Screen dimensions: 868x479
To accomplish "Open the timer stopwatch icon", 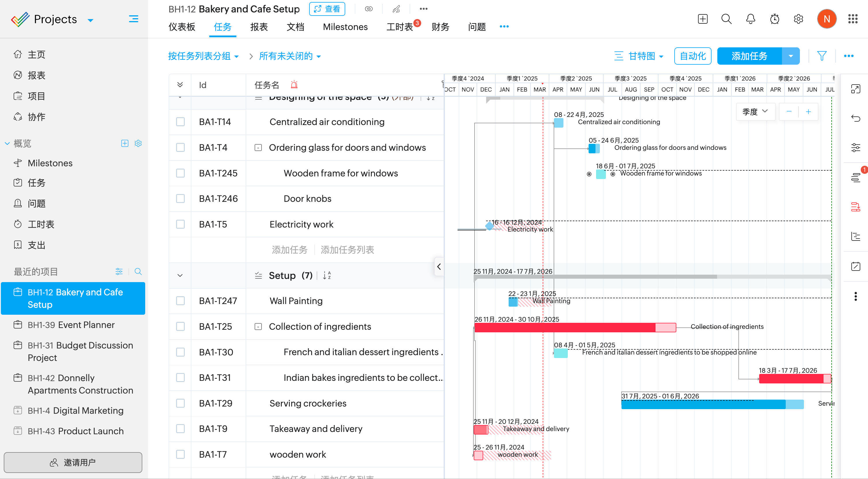I will (x=774, y=19).
